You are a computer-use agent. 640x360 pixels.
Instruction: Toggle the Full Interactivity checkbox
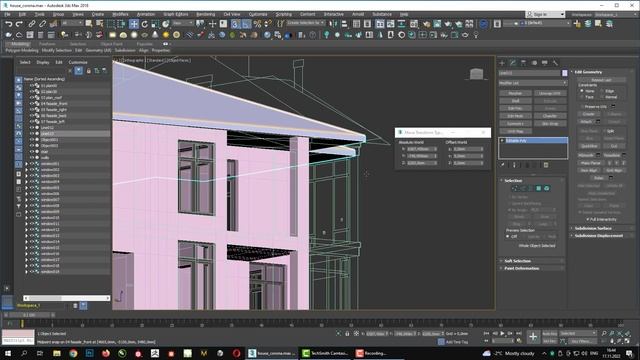click(x=588, y=219)
